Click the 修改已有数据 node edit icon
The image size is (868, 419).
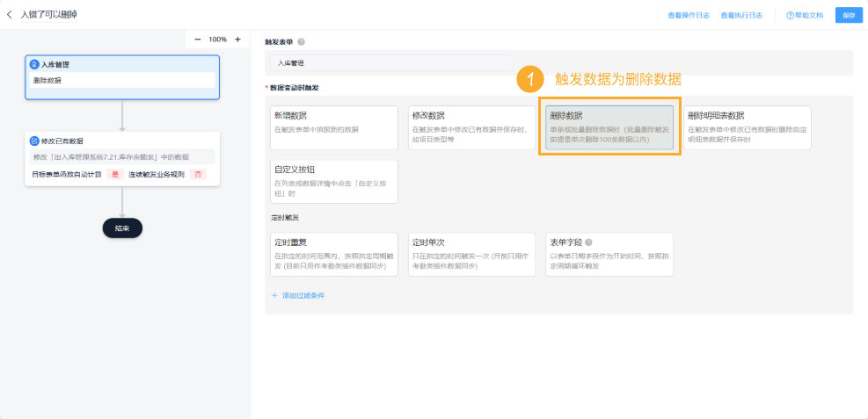tap(34, 141)
